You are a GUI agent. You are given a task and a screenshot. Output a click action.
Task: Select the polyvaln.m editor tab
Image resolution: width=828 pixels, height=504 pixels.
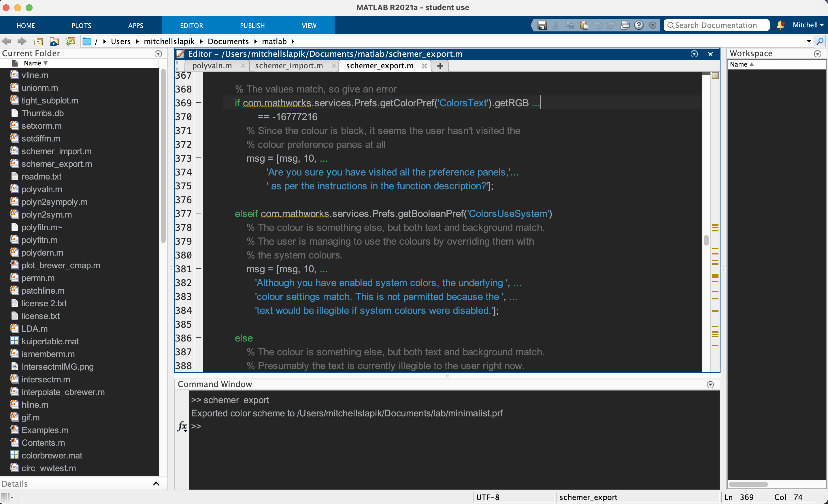[212, 66]
